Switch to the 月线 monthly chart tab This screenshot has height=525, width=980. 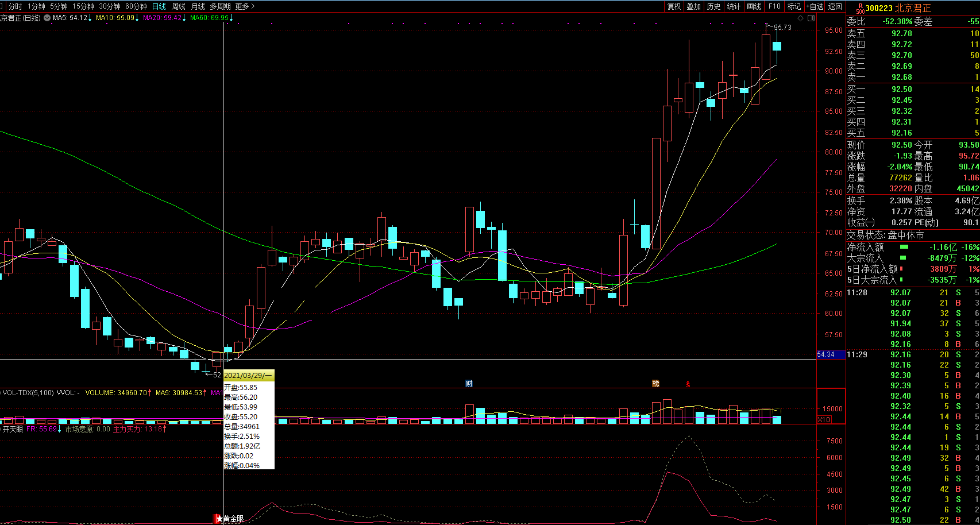tap(198, 6)
